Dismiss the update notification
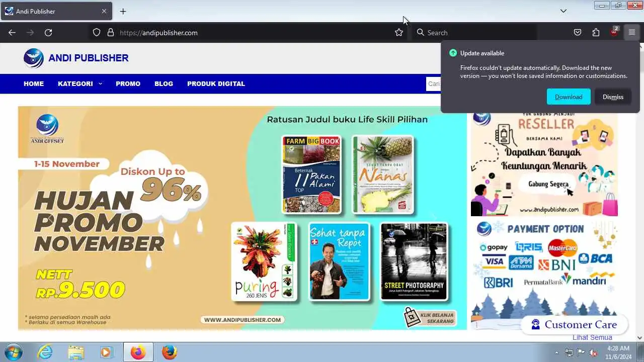This screenshot has width=644, height=362. coord(613,97)
